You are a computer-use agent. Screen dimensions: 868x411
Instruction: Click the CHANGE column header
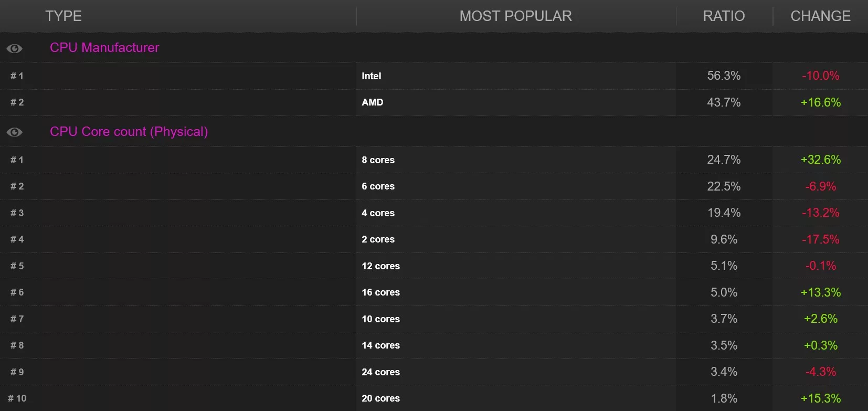point(821,16)
